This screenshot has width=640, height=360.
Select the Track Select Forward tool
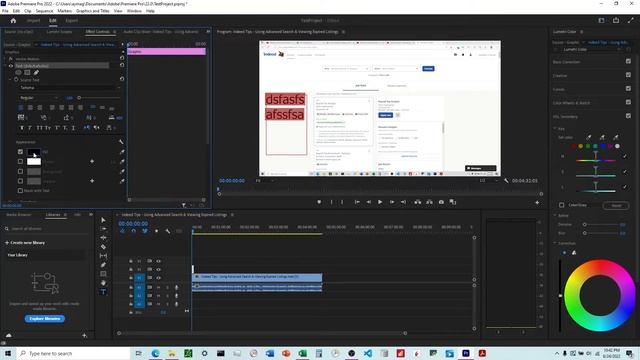[x=103, y=229]
